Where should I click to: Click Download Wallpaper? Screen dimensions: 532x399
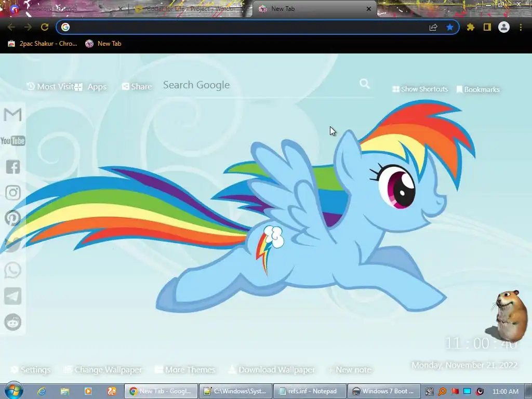point(271,369)
